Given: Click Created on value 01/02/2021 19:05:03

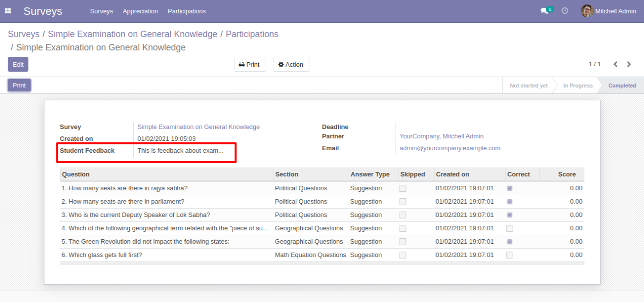Looking at the screenshot, I should tap(166, 139).
